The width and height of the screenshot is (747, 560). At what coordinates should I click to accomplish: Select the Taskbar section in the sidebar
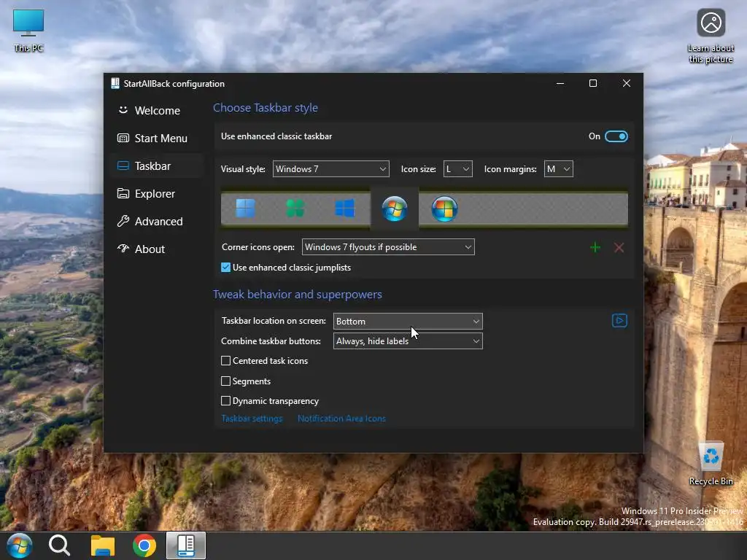click(x=157, y=166)
